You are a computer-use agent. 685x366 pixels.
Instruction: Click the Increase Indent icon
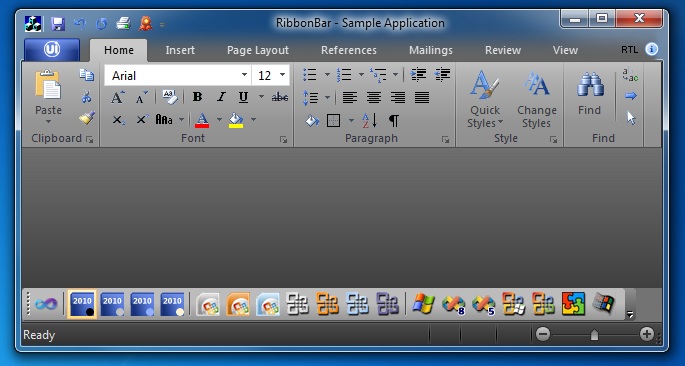coord(418,75)
